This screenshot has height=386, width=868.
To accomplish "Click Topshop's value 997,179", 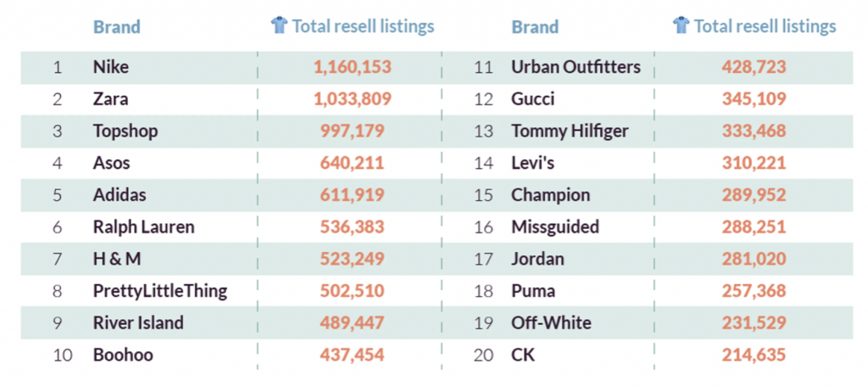I will 352,131.
